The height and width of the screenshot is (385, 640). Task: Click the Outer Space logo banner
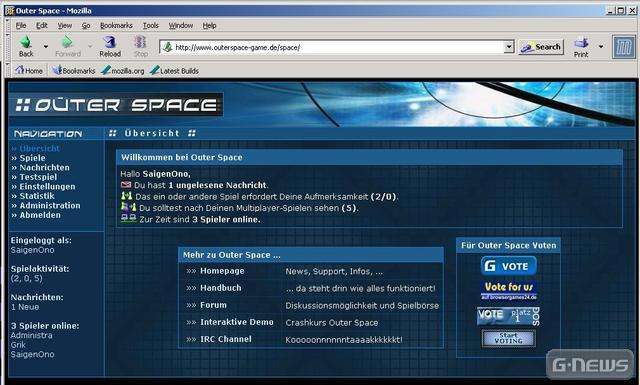click(116, 105)
